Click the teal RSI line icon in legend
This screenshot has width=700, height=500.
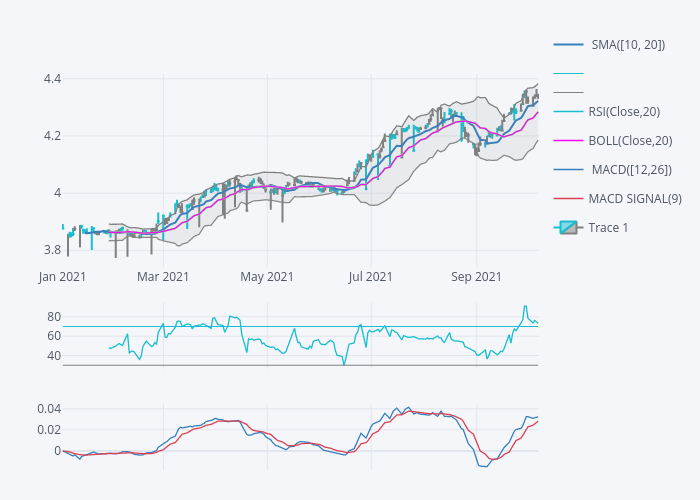pos(568,111)
